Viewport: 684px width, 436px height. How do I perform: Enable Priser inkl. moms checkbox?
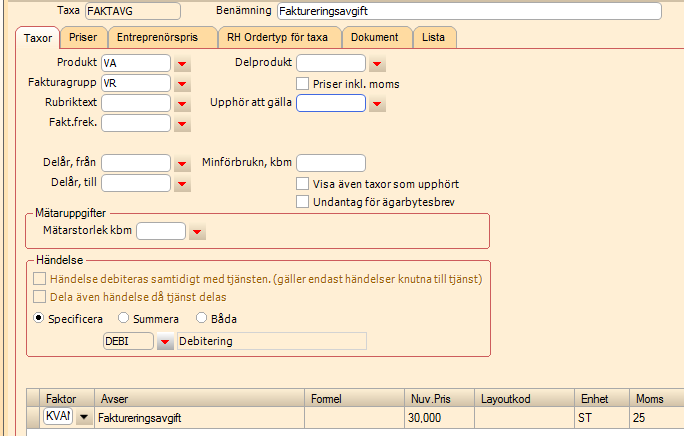click(303, 84)
